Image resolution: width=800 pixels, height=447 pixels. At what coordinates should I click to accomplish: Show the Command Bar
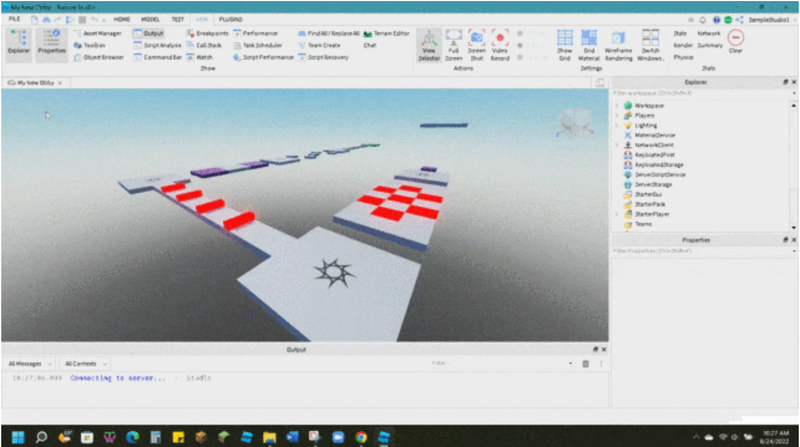[x=158, y=57]
